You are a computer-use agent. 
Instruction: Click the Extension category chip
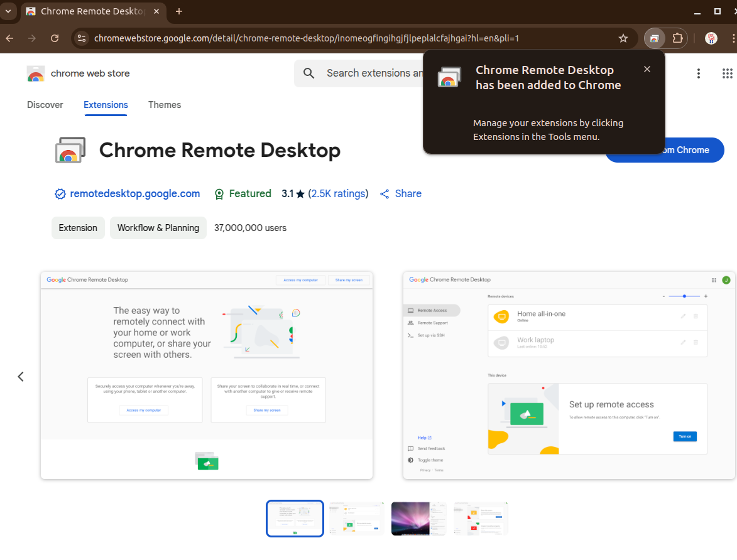point(78,228)
